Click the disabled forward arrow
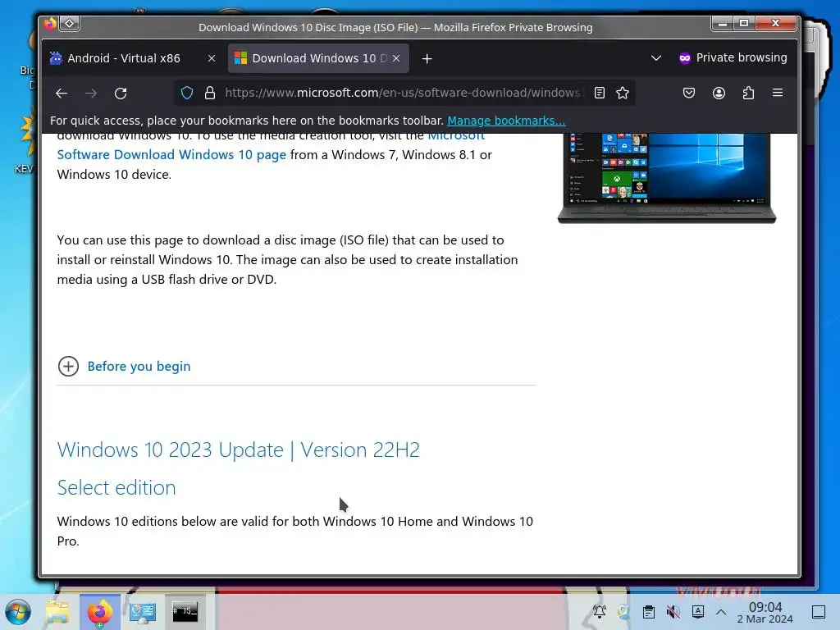 (91, 94)
